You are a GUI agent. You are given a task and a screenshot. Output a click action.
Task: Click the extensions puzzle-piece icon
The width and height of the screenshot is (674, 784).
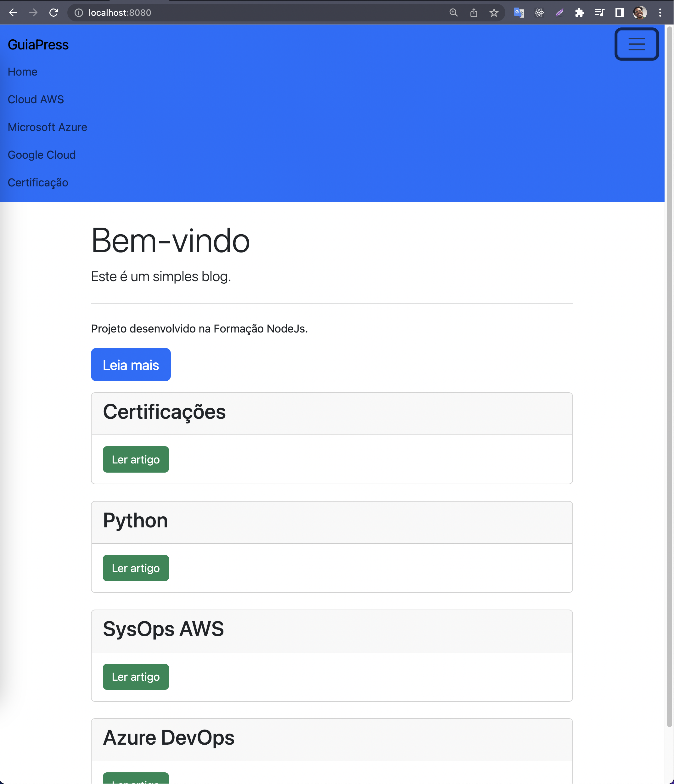[x=580, y=13]
